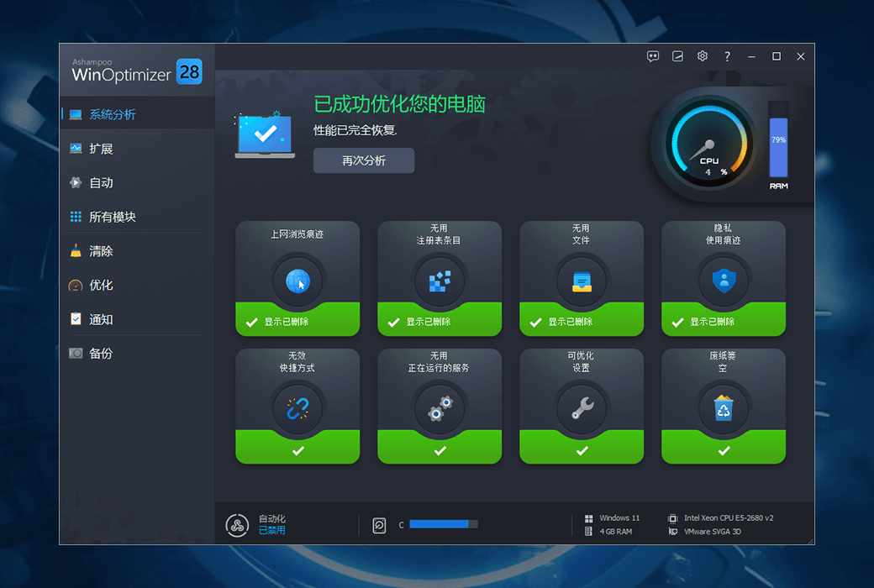Open the 优化 sidebar section
The image size is (874, 588).
coord(137,286)
